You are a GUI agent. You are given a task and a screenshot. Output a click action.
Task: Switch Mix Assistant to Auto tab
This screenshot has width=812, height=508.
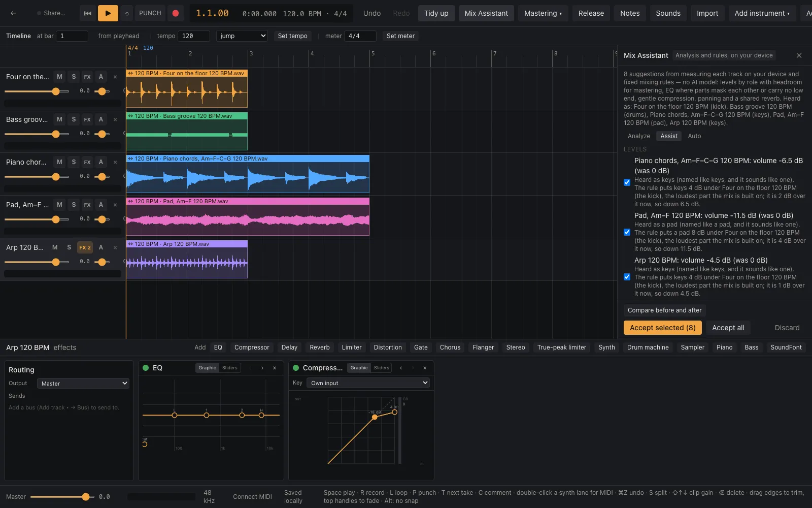point(694,136)
